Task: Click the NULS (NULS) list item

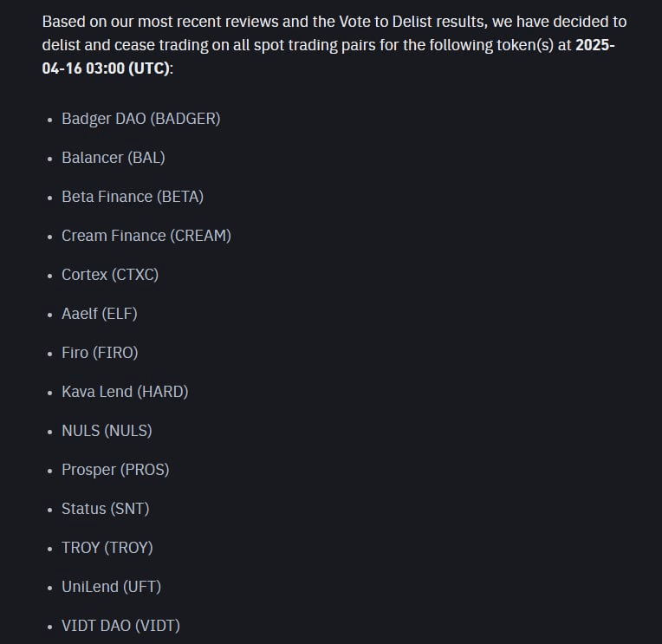Action: coord(107,431)
